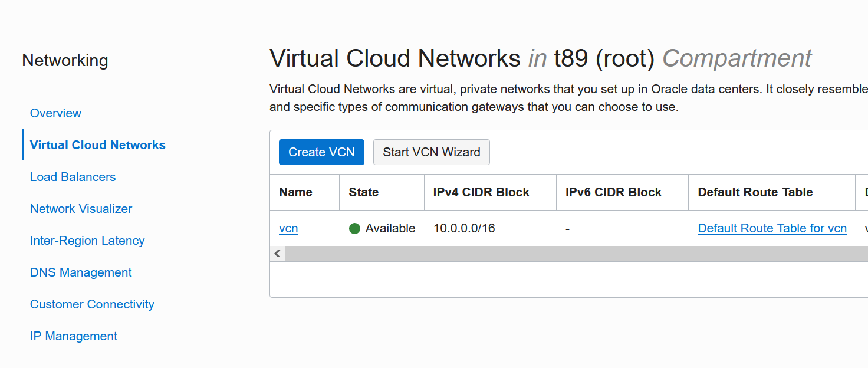The width and height of the screenshot is (868, 368).
Task: Click the IPv6 CIDR Block header
Action: [x=613, y=192]
